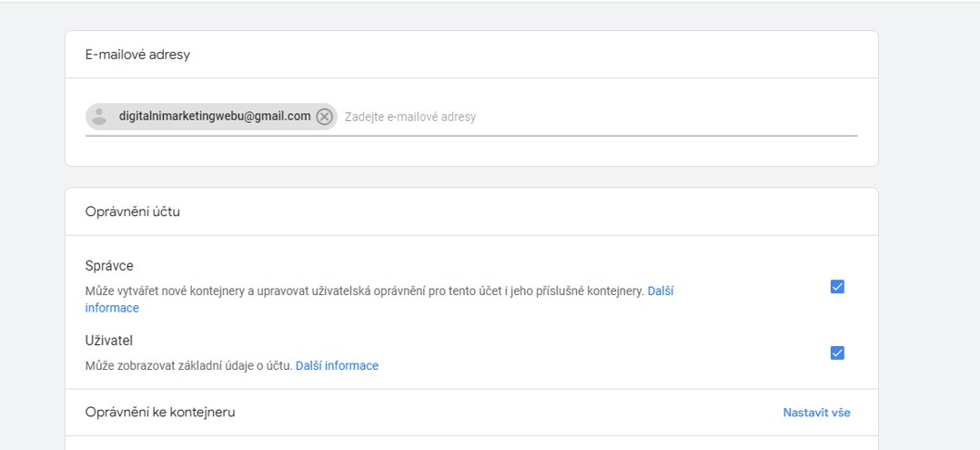The width and height of the screenshot is (980, 450).
Task: Click the 'Nastavit vše' link
Action: pos(816,413)
